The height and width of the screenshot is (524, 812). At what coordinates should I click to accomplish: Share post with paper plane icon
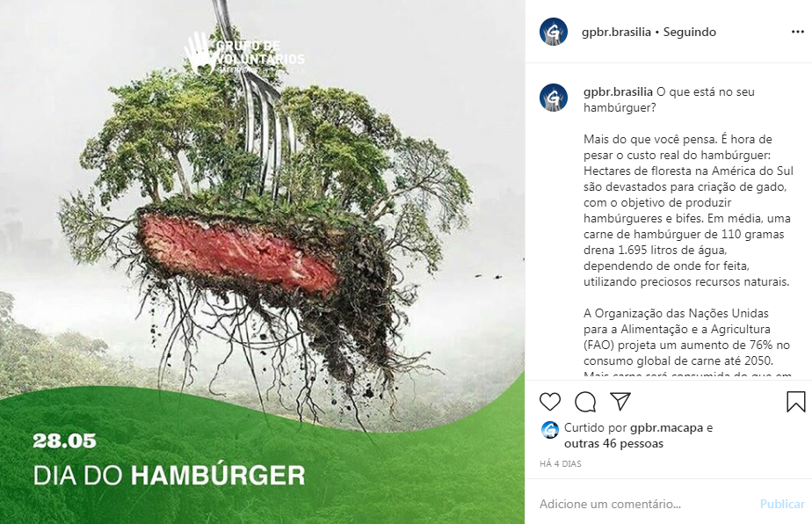(620, 401)
